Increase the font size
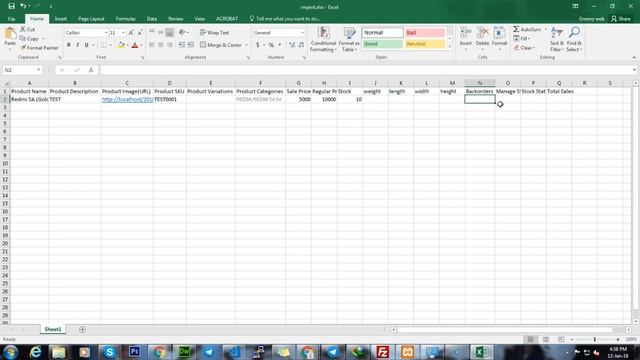This screenshot has height=360, width=640. [131, 33]
